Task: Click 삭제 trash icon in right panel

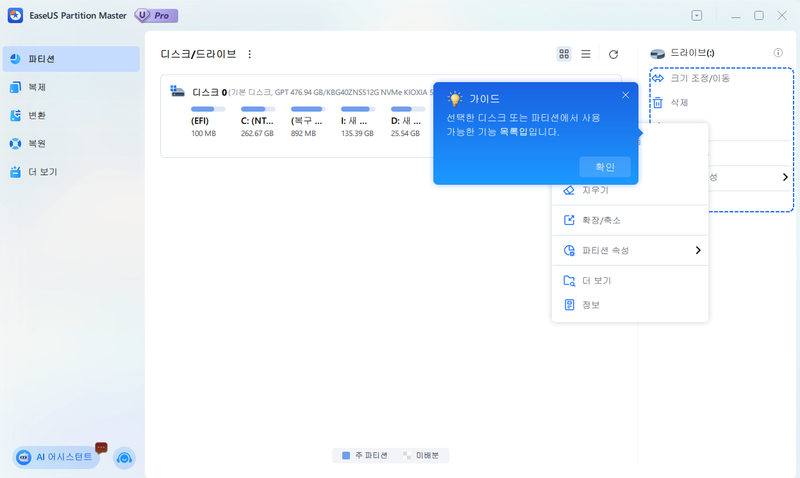Action: [x=657, y=102]
